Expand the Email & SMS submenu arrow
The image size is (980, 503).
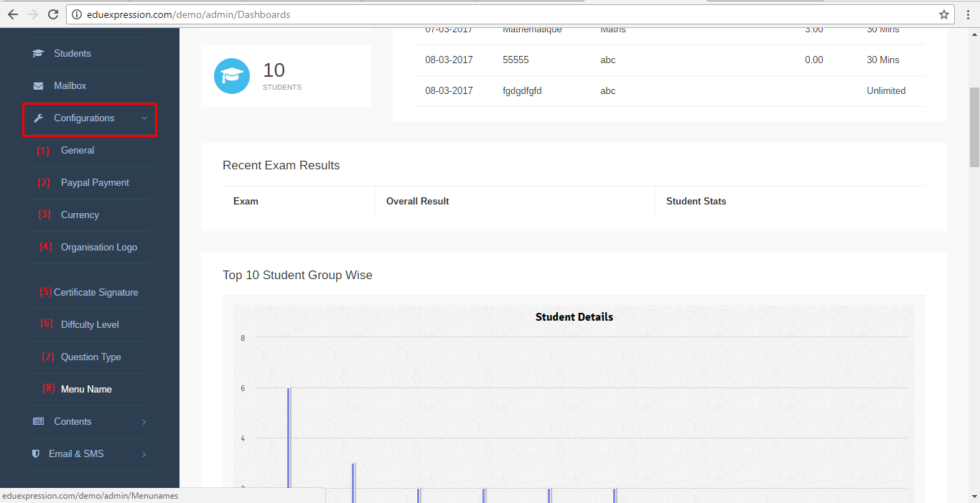[x=144, y=454]
